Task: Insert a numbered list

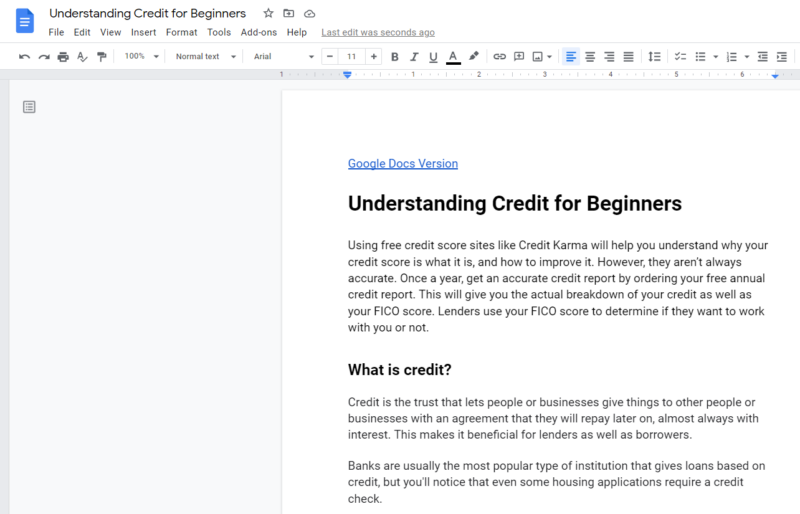Action: click(x=732, y=57)
